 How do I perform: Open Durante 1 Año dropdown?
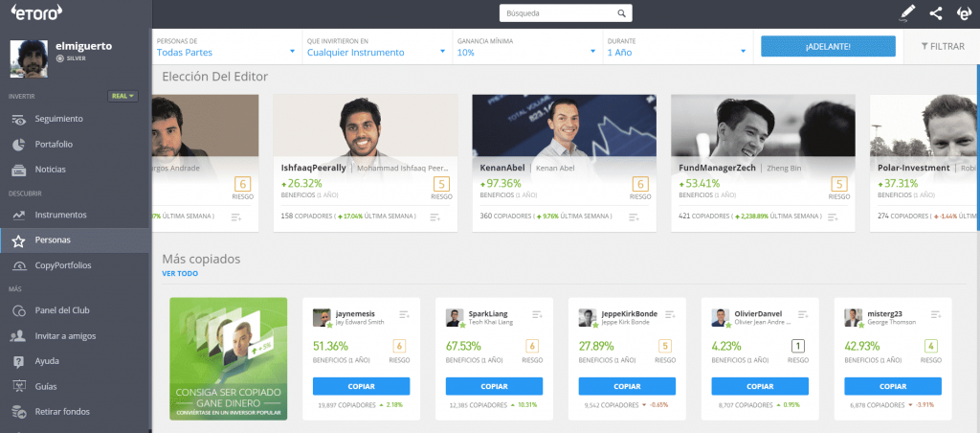[678, 47]
